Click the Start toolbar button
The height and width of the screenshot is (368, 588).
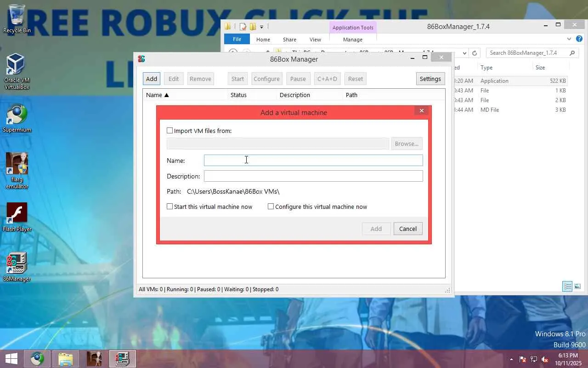pyautogui.click(x=237, y=79)
